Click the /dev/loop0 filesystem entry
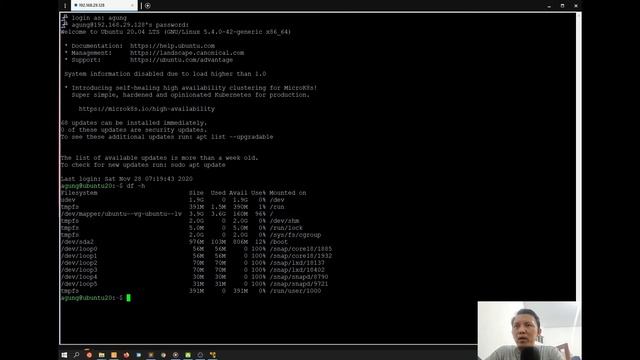Viewport: 640px width, 360px height. (x=79, y=249)
